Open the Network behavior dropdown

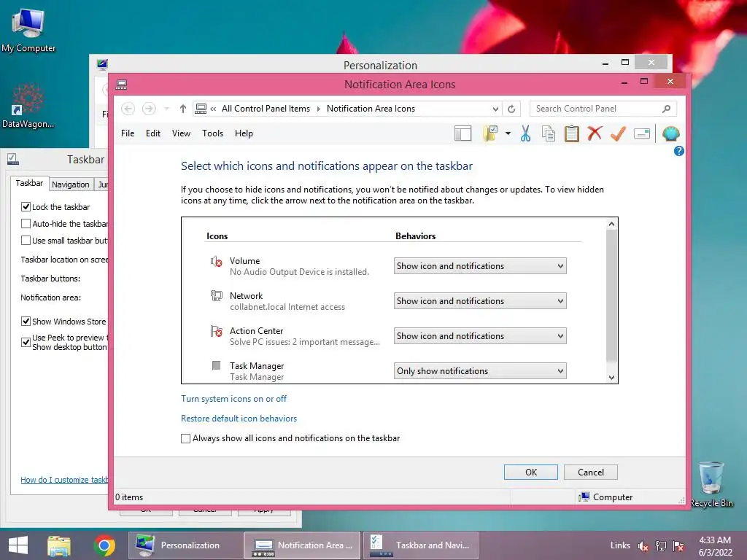[x=480, y=301]
